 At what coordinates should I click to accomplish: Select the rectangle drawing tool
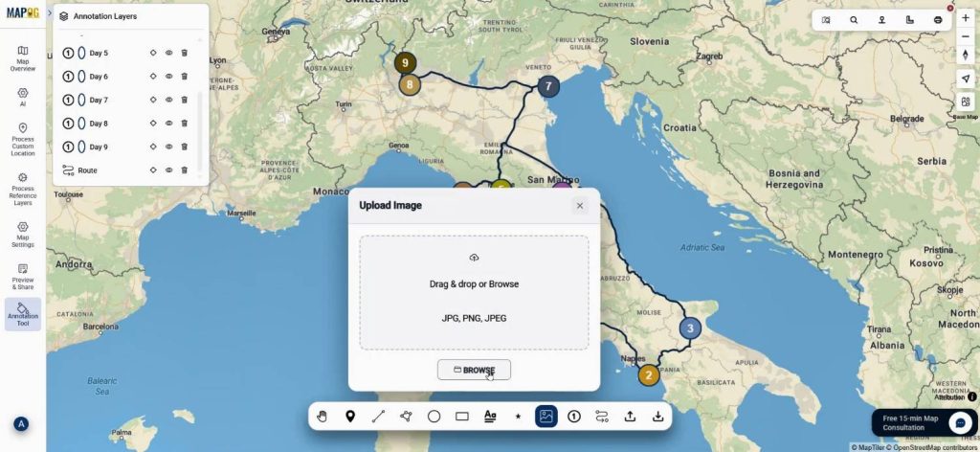[x=462, y=417]
